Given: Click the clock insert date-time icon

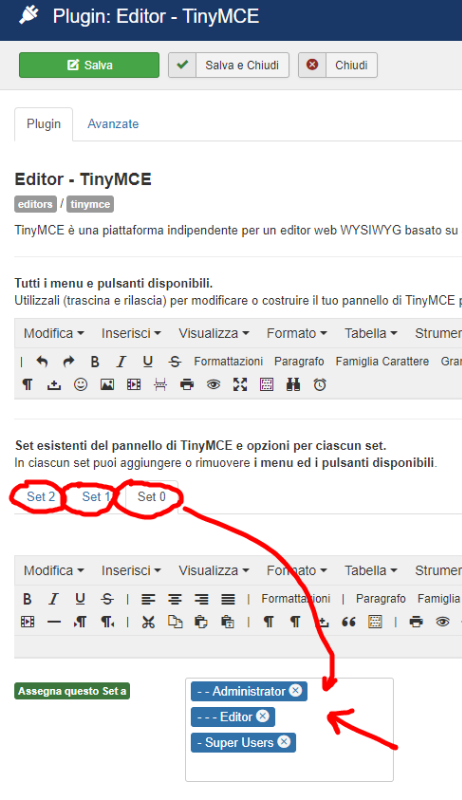Looking at the screenshot, I should click(x=320, y=385).
